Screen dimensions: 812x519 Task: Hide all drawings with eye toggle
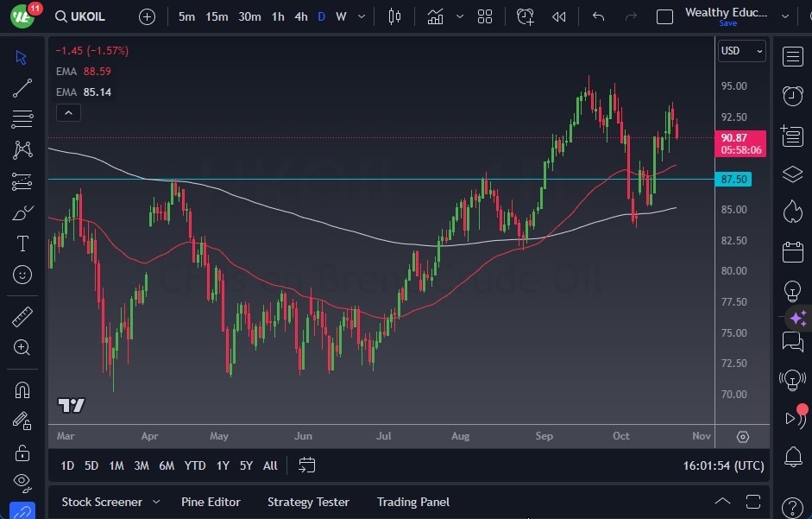22,483
